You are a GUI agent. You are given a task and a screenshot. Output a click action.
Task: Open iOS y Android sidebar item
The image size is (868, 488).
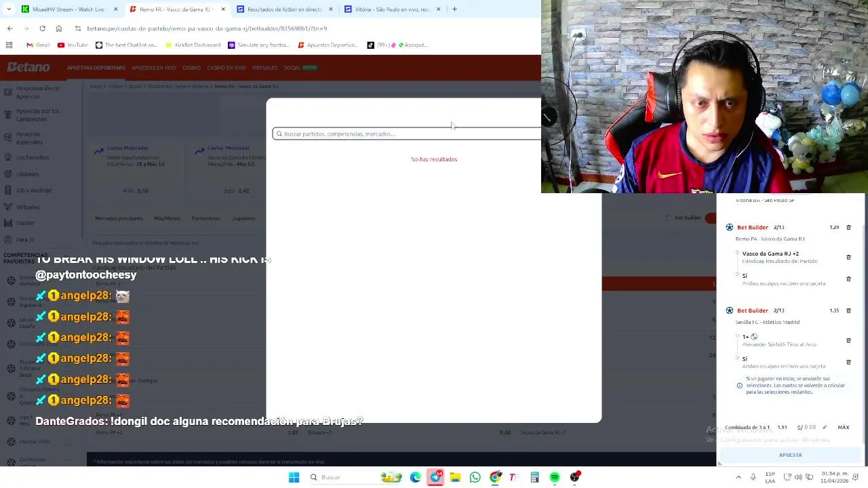(34, 190)
